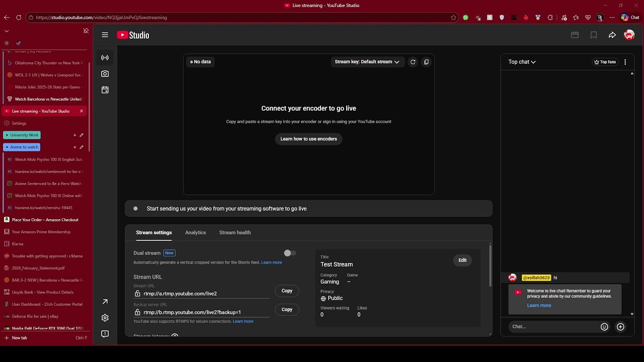Image resolution: width=644 pixels, height=362 pixels.
Task: Select the Stream (live broadcast) sidebar icon
Action: 105,57
